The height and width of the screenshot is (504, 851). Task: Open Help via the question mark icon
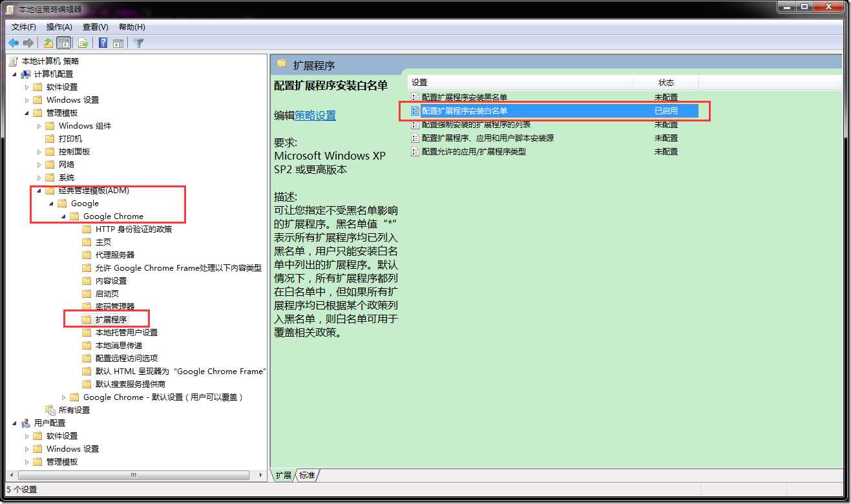click(x=103, y=43)
